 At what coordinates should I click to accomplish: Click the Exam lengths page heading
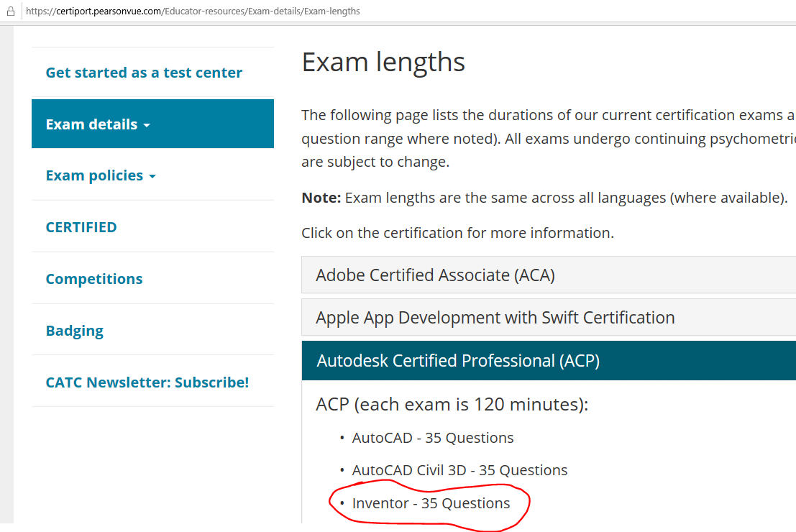pos(383,63)
